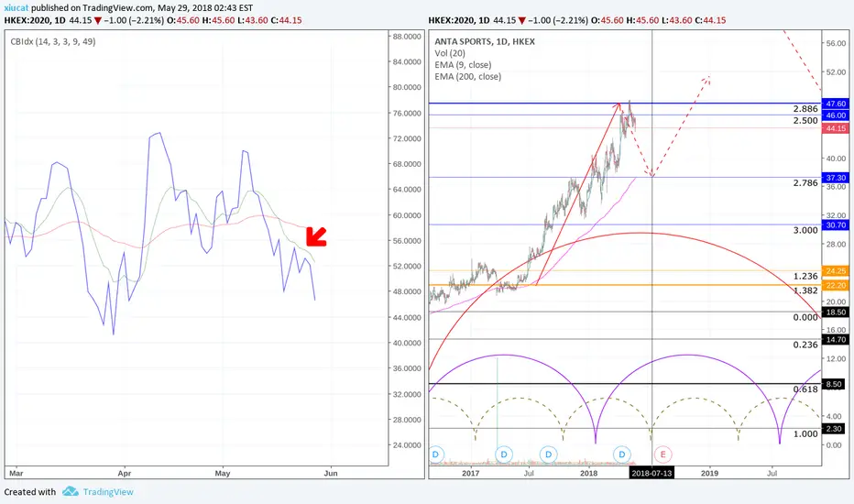The width and height of the screenshot is (854, 504).
Task: Click the black 14.70 price label
Action: pyautogui.click(x=836, y=339)
